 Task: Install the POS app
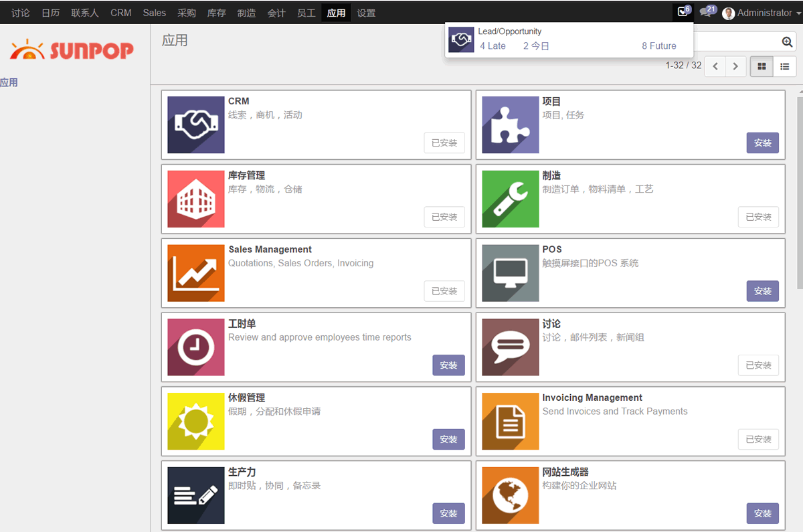(x=763, y=291)
